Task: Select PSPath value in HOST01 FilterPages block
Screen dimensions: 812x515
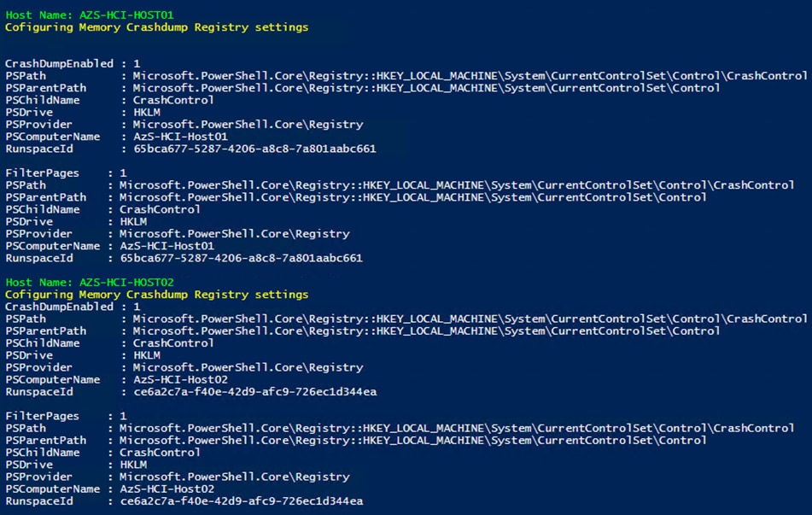Action: tap(457, 185)
